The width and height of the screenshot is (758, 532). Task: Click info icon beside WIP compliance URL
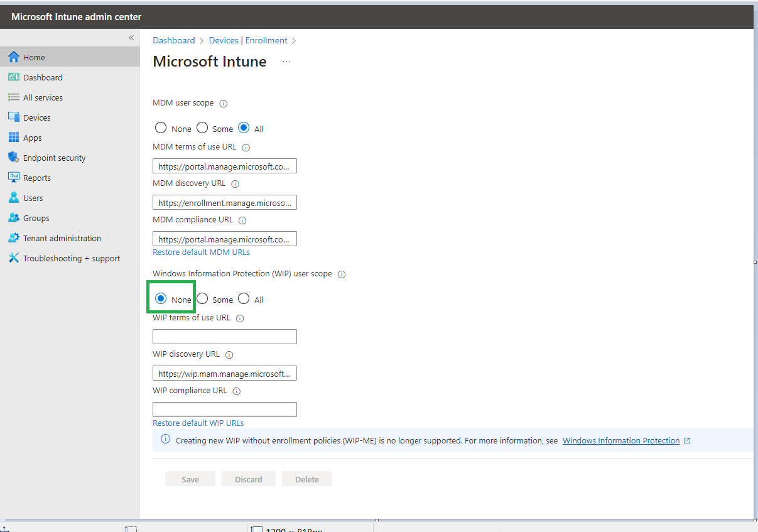(x=236, y=391)
